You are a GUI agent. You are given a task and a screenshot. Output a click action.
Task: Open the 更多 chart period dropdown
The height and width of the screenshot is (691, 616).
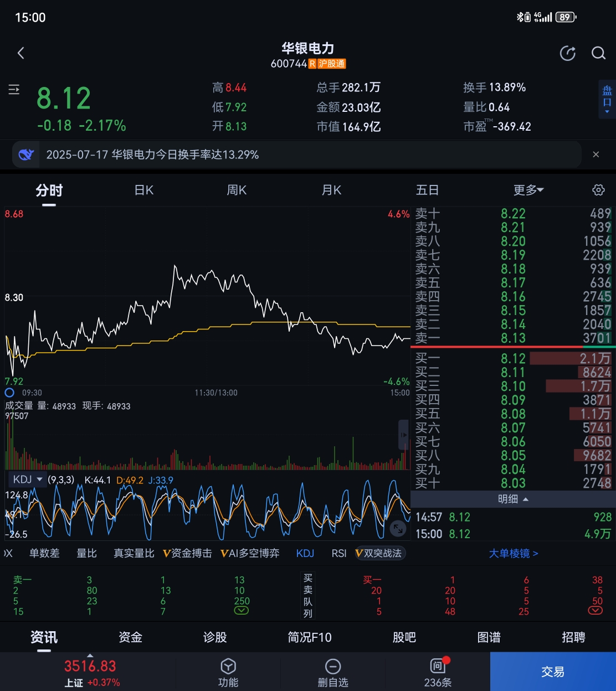pos(528,190)
